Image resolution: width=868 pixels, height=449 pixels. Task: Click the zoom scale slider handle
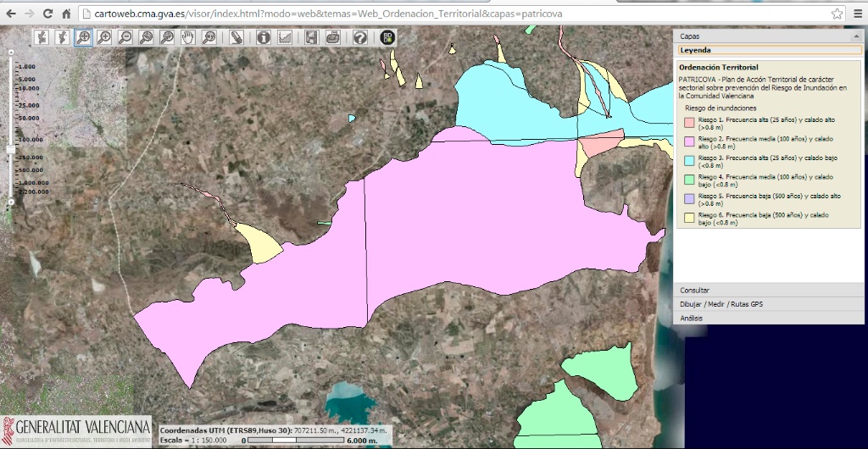tap(11, 148)
